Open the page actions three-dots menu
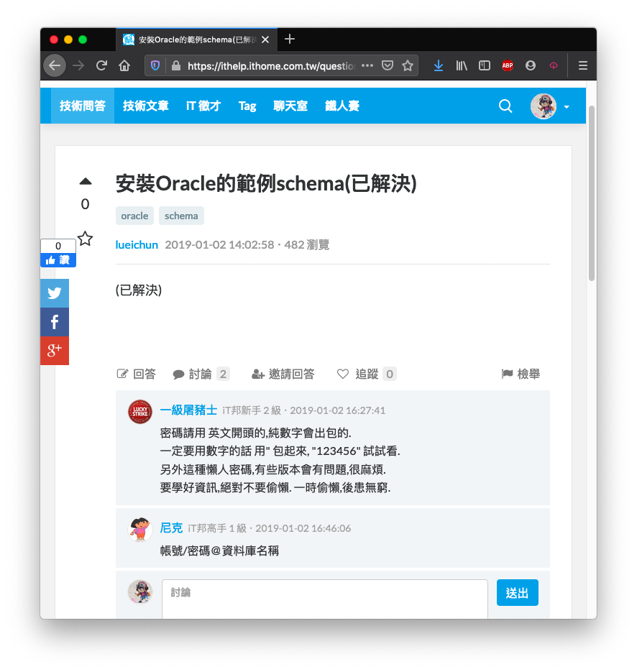 [x=367, y=65]
